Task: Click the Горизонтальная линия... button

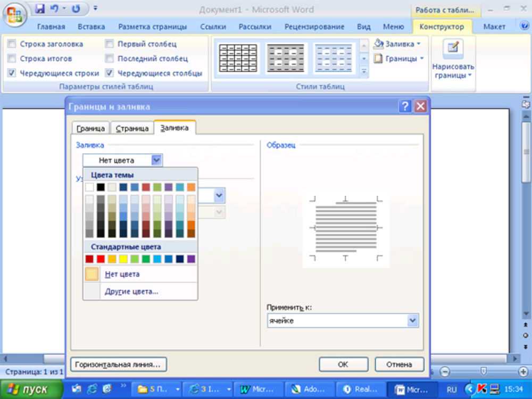Action: coord(118,364)
